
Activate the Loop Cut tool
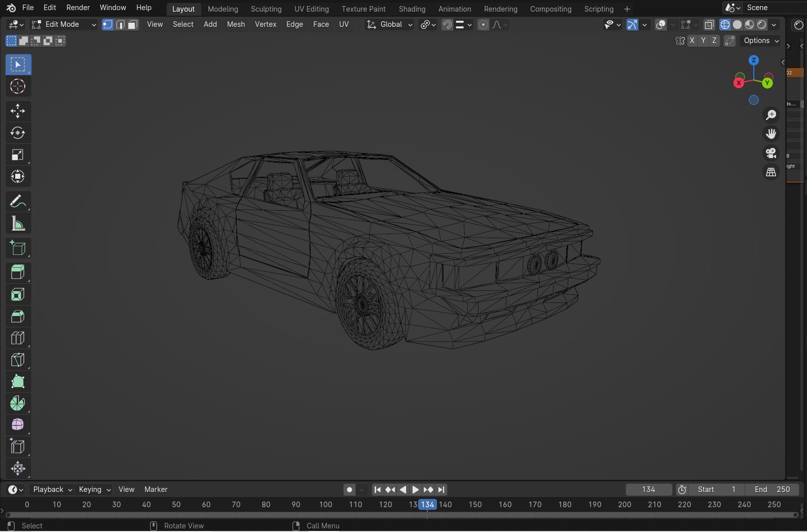click(x=18, y=338)
